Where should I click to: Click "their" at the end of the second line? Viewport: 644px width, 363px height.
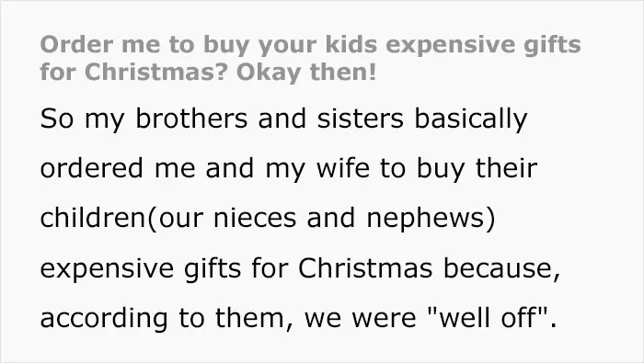[506, 168]
